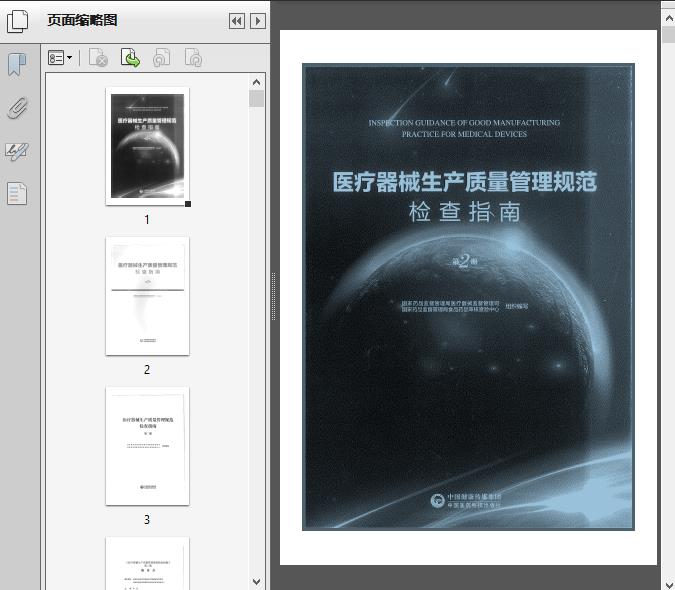Viewport: 675px width, 590px height.
Task: Open the Attachments paperclip panel
Action: point(17,108)
